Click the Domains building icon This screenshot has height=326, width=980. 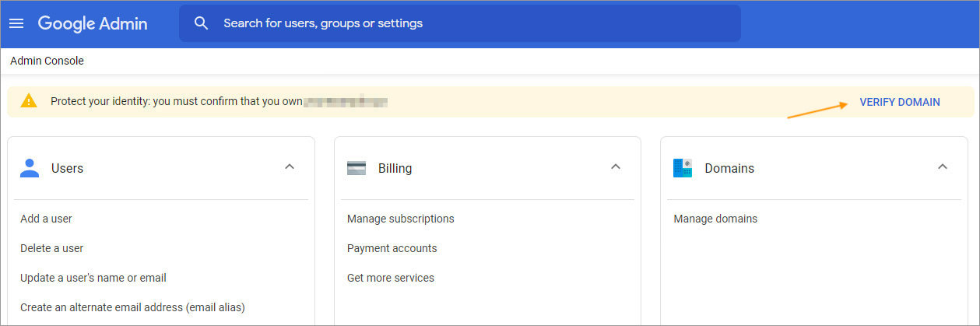coord(683,168)
